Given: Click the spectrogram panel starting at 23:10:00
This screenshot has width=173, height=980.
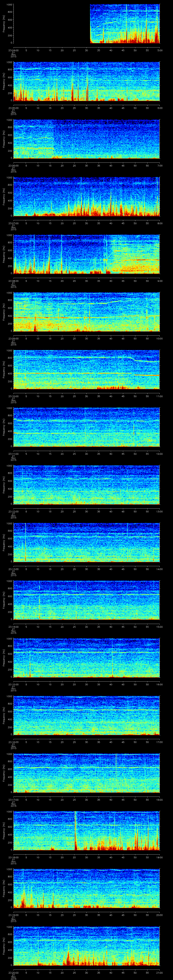Looking at the screenshot, I should [87, 370].
